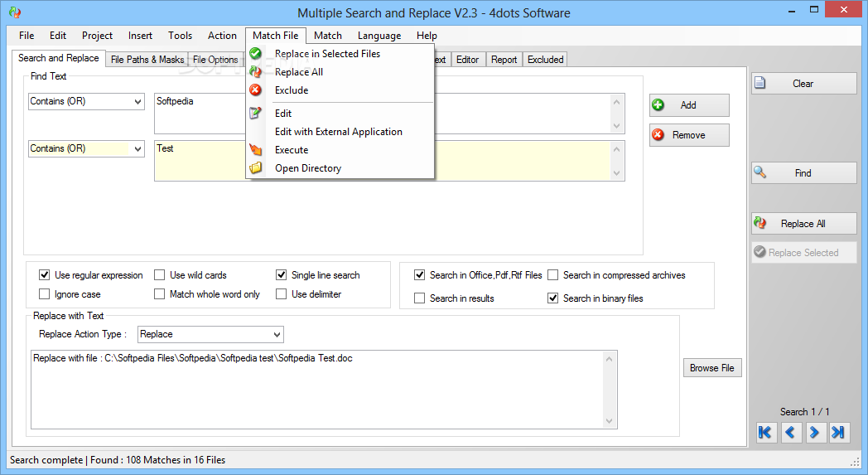This screenshot has width=868, height=475.
Task: Open the Language menu
Action: [379, 36]
